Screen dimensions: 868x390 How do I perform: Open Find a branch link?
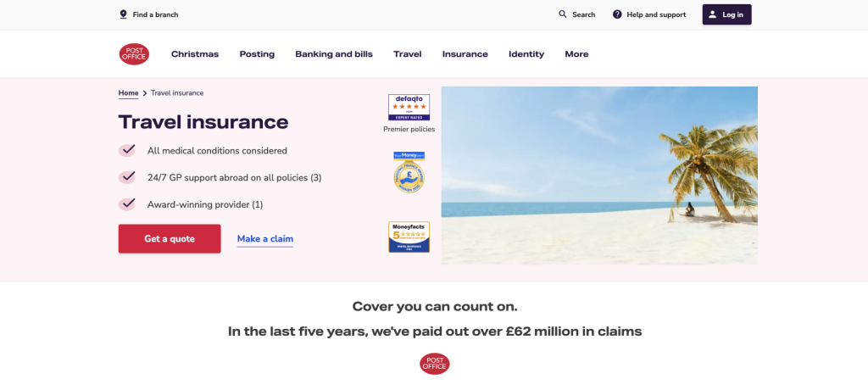(156, 15)
